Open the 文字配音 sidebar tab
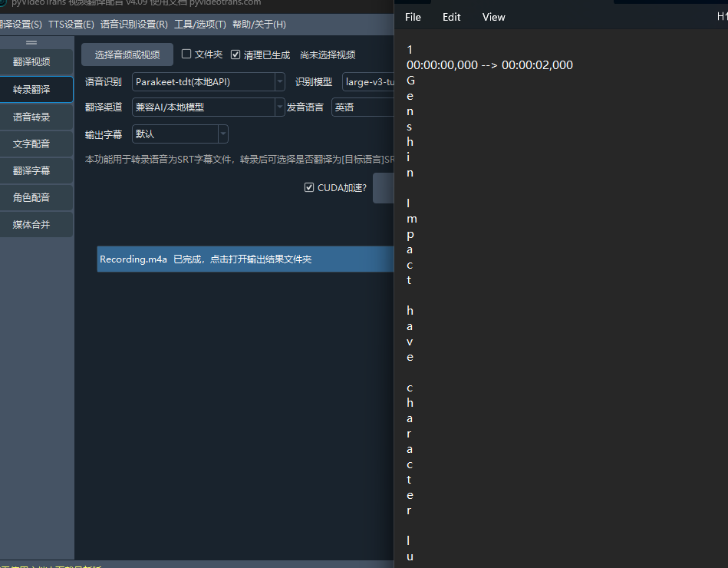This screenshot has width=728, height=568. 36,144
